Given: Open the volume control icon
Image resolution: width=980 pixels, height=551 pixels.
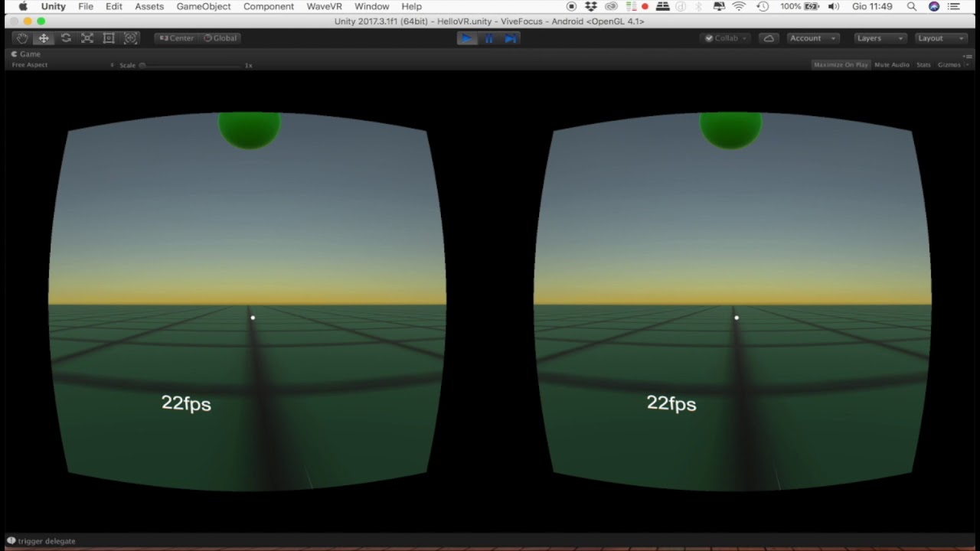Looking at the screenshot, I should (x=834, y=6).
